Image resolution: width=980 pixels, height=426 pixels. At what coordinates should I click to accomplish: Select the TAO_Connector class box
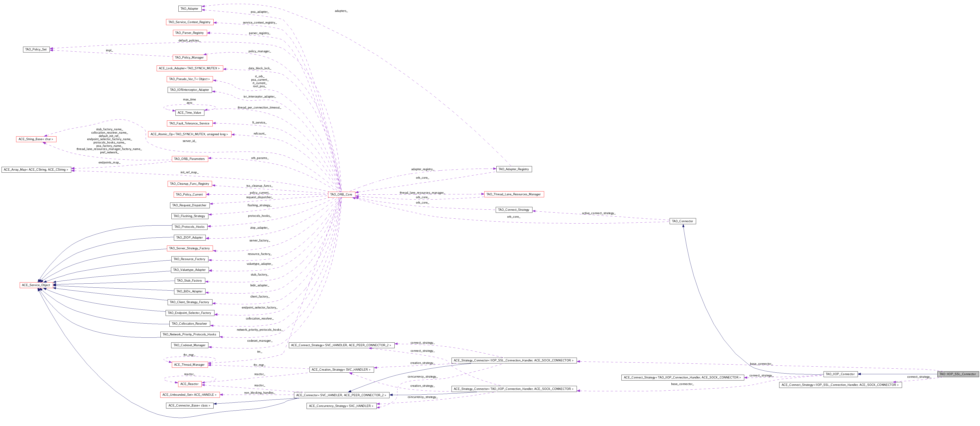pos(682,221)
